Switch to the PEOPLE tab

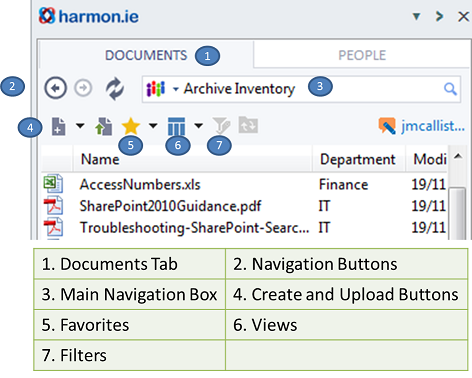click(x=362, y=55)
